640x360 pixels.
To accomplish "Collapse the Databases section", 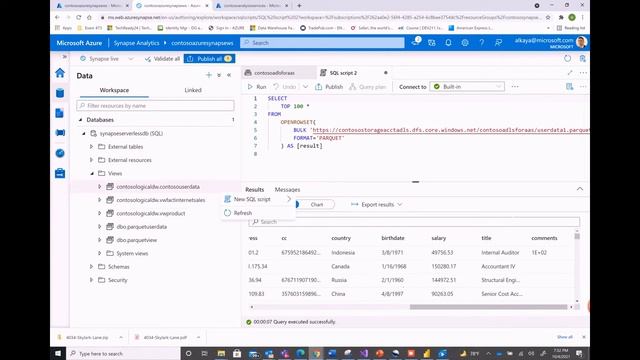I will click(80, 120).
